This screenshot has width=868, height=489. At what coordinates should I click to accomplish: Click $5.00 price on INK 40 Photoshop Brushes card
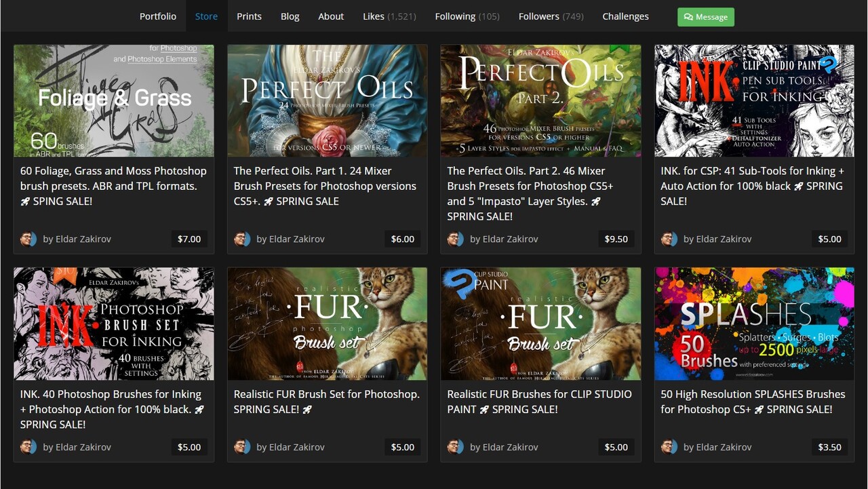[189, 447]
